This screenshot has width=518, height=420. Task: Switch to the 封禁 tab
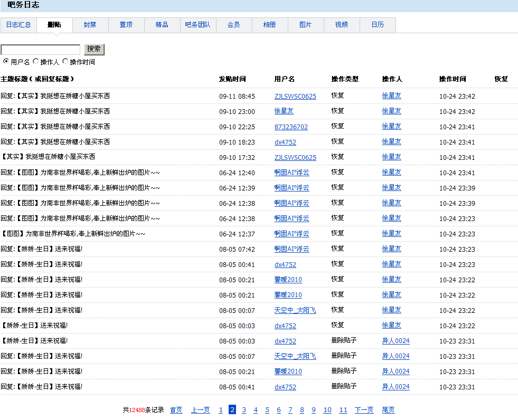[x=90, y=25]
